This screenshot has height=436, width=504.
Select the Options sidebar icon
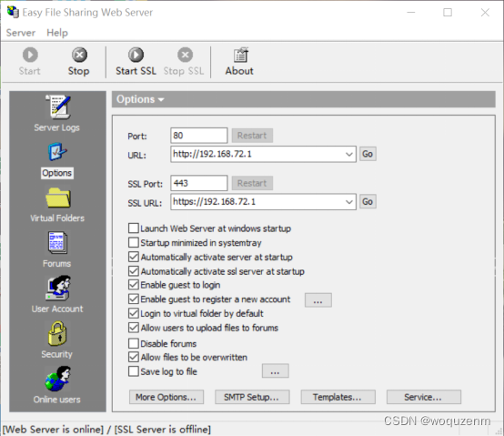(57, 152)
